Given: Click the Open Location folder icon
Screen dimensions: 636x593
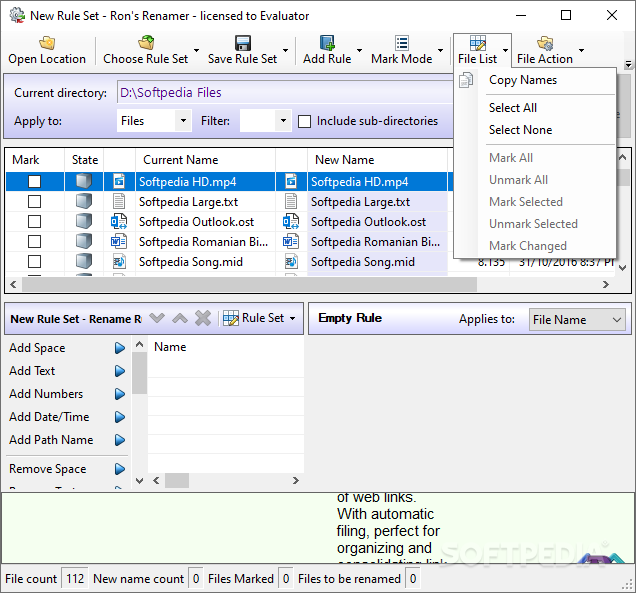Looking at the screenshot, I should 47,43.
